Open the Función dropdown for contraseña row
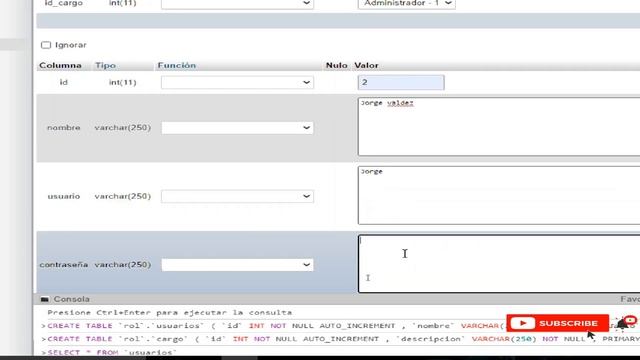Screen dimensions: 640x360 (237, 265)
